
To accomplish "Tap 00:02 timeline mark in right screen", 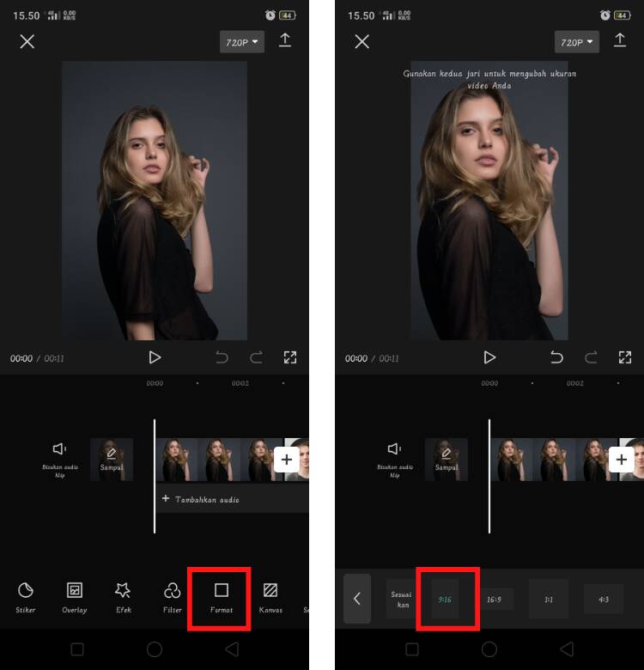I will 574,383.
